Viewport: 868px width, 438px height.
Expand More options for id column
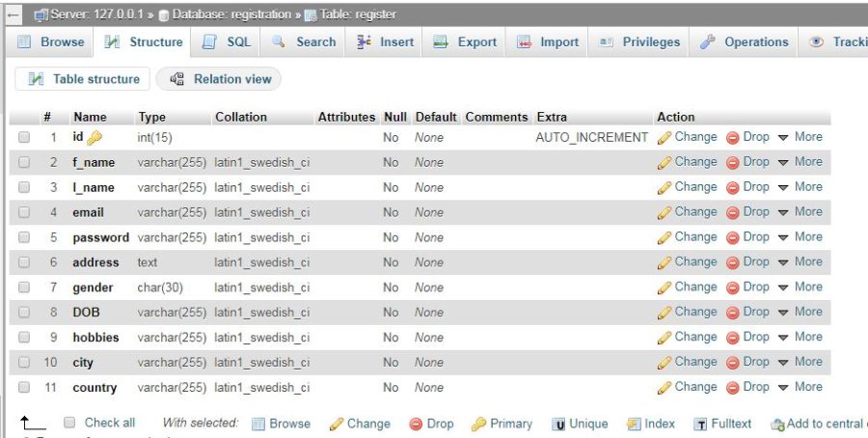[x=800, y=137]
